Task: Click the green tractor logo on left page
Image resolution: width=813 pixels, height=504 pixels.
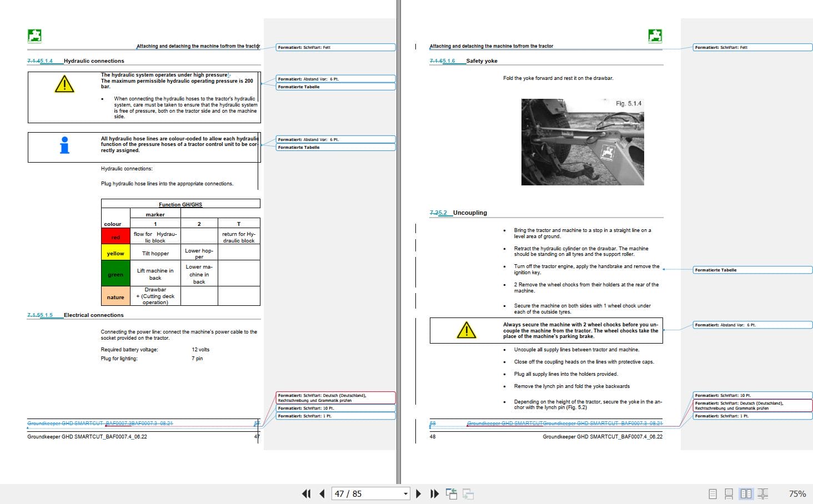Action: (34, 36)
